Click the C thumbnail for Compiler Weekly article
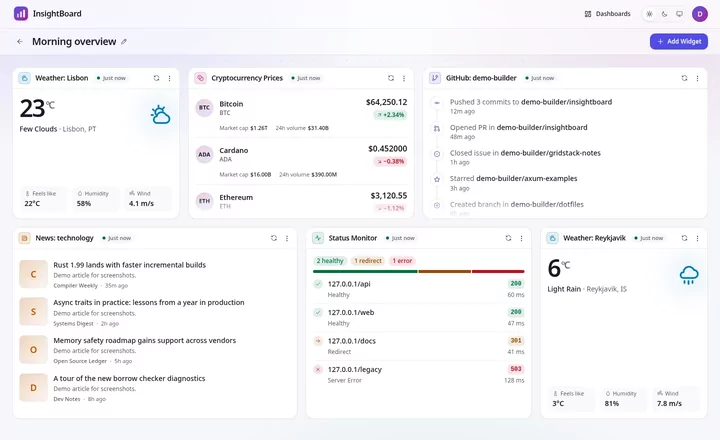 pyautogui.click(x=34, y=274)
